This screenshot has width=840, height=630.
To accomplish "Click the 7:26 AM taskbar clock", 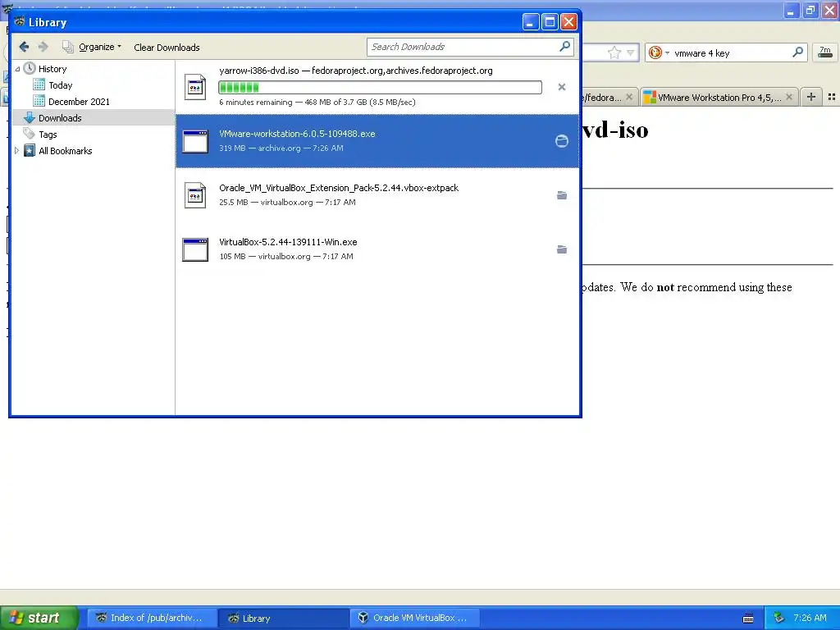I will coord(810,618).
